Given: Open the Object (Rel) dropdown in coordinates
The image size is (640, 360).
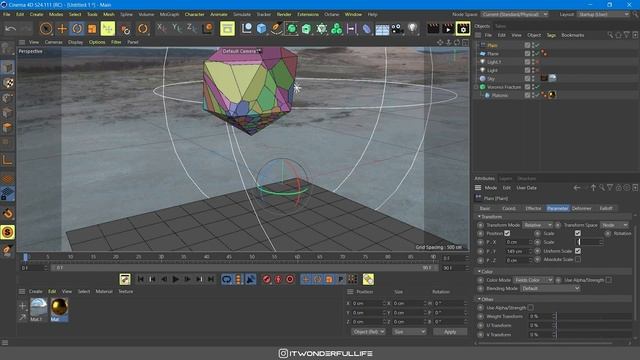Looking at the screenshot, I should pos(368,332).
